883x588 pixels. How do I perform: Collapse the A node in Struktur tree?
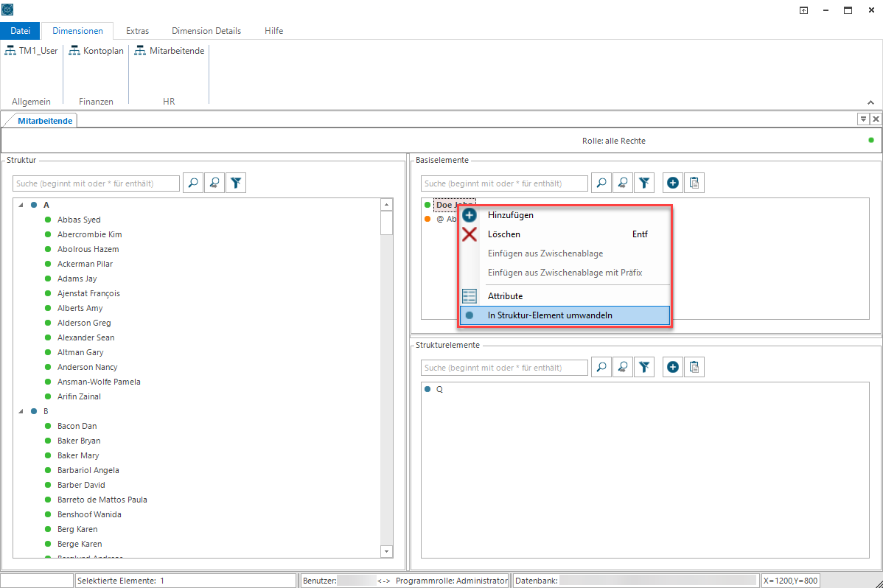[x=21, y=205]
